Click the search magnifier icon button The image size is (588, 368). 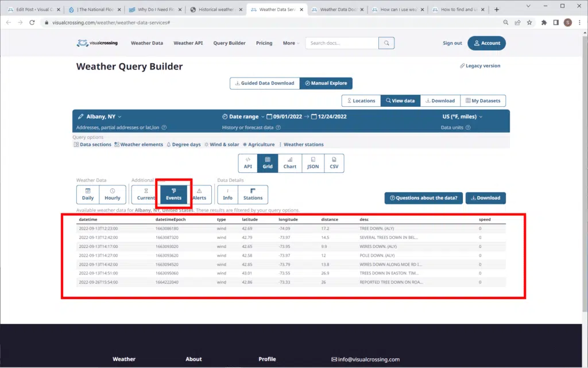(x=387, y=43)
